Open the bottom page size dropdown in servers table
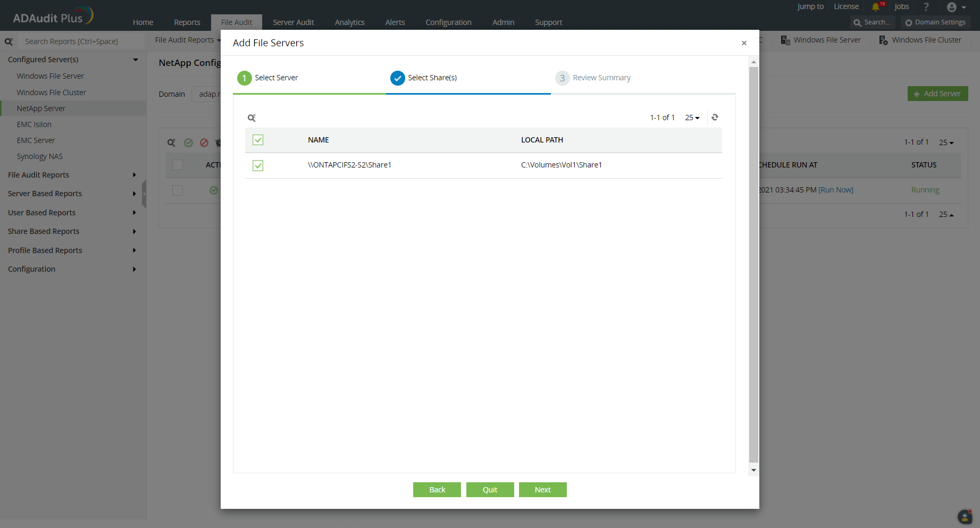The width and height of the screenshot is (980, 528). pyautogui.click(x=947, y=214)
